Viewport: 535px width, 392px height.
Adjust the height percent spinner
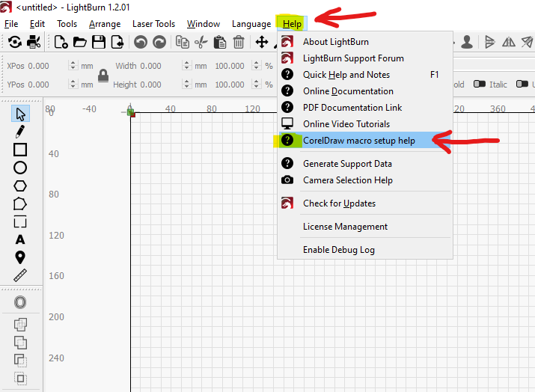(x=256, y=84)
